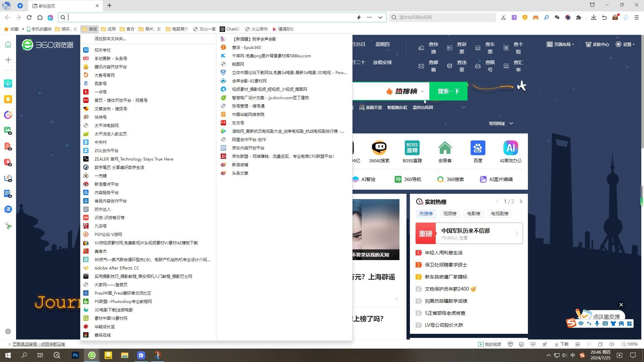Open 腾讯内容开放平台 bookmark

pos(110,67)
